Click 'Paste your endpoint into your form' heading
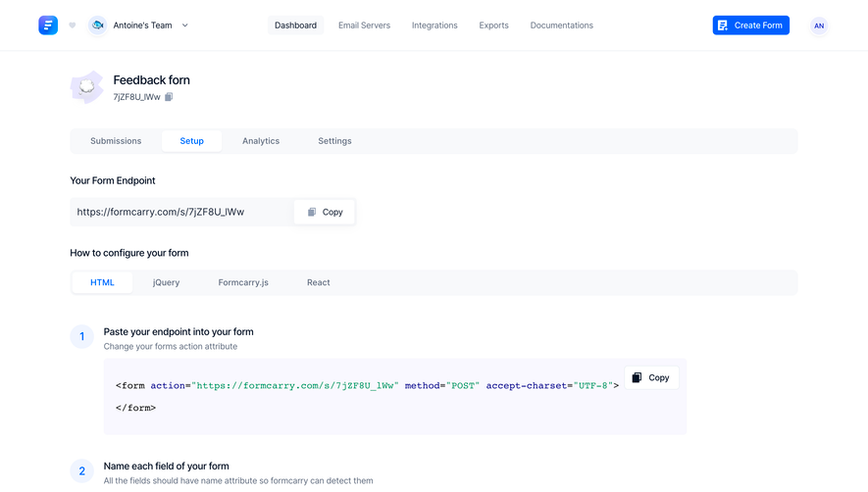The width and height of the screenshot is (868, 492). 179,331
